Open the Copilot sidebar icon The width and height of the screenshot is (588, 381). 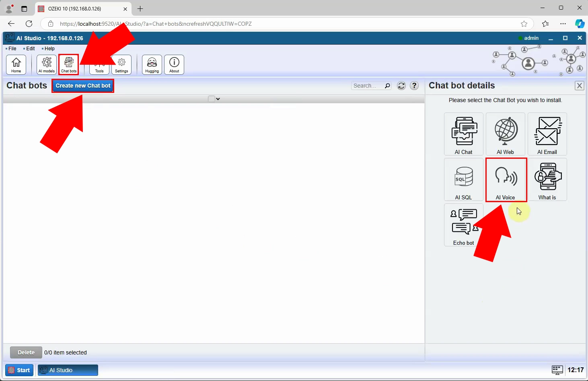580,24
